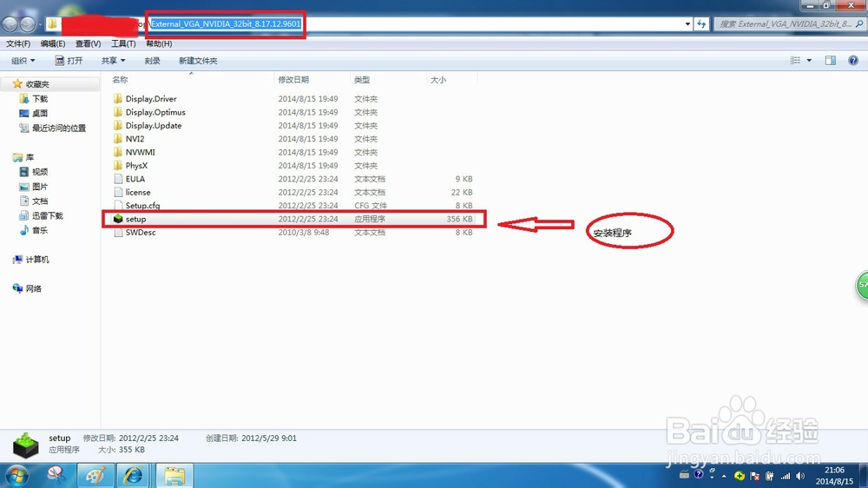This screenshot has height=488, width=868.
Task: Click the 2012/2/25 23:24 date of setup row
Action: (308, 219)
